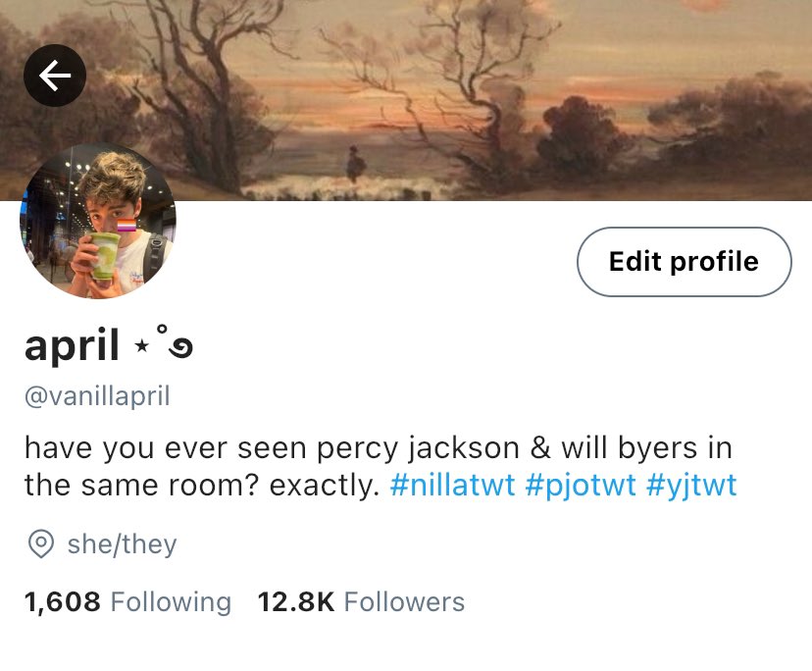This screenshot has height=671, width=812.
Task: Click the green cup in the avatar
Action: coord(105,256)
